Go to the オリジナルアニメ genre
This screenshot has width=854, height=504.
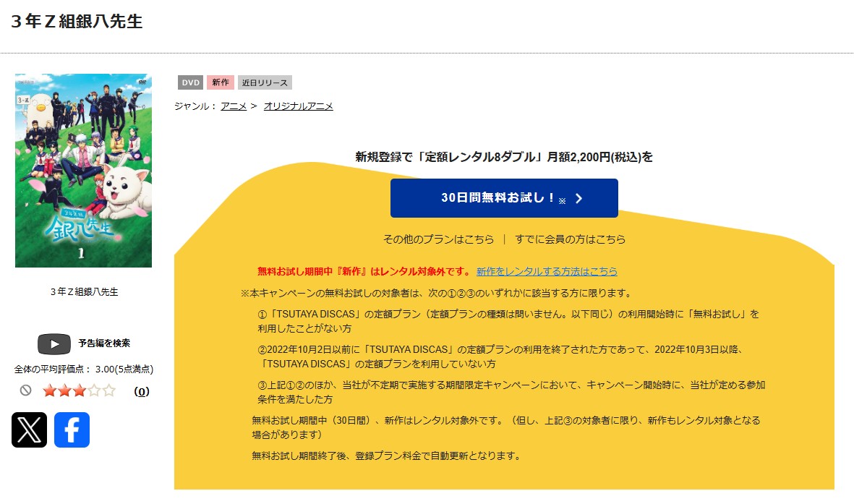pos(298,106)
